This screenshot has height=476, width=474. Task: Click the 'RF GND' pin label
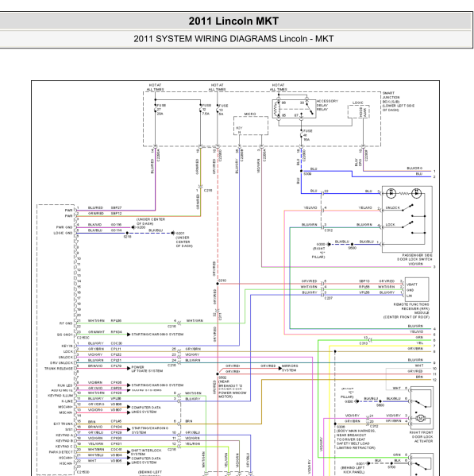(66, 323)
